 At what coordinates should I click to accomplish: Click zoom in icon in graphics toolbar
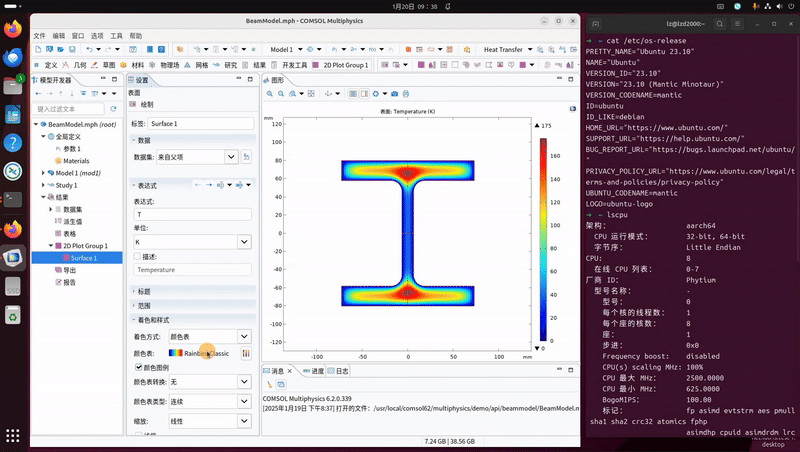coord(270,93)
